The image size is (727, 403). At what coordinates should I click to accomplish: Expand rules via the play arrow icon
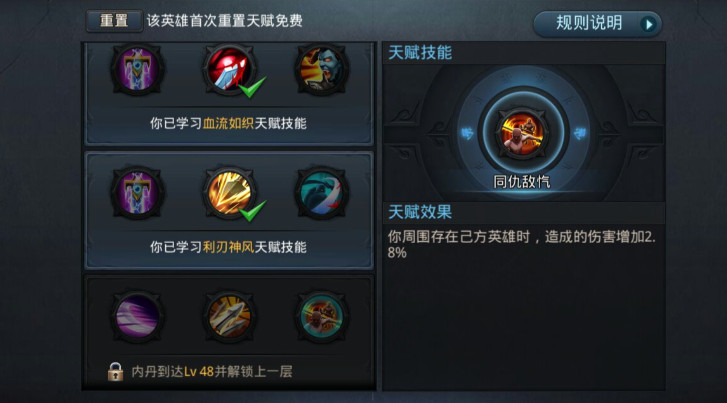tap(649, 24)
